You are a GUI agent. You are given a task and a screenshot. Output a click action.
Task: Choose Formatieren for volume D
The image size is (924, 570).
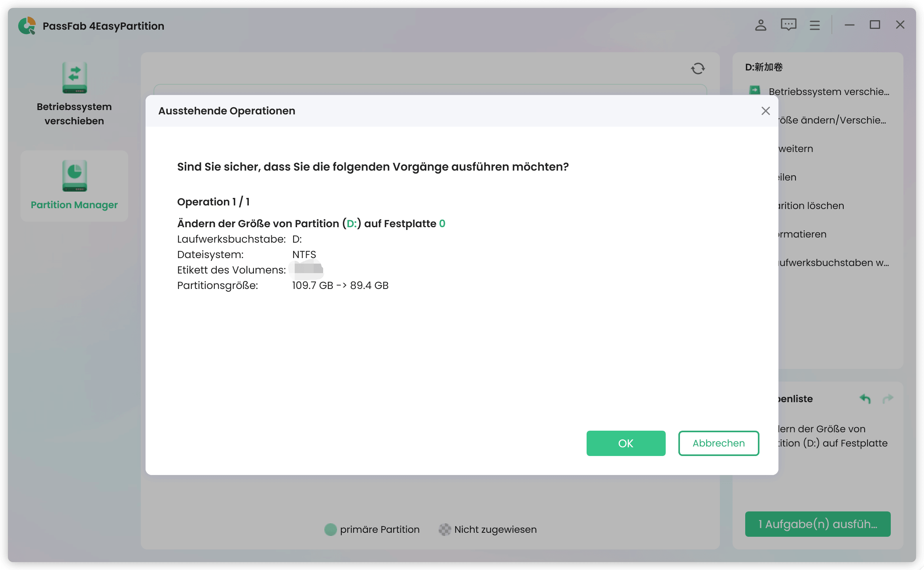pyautogui.click(x=803, y=234)
